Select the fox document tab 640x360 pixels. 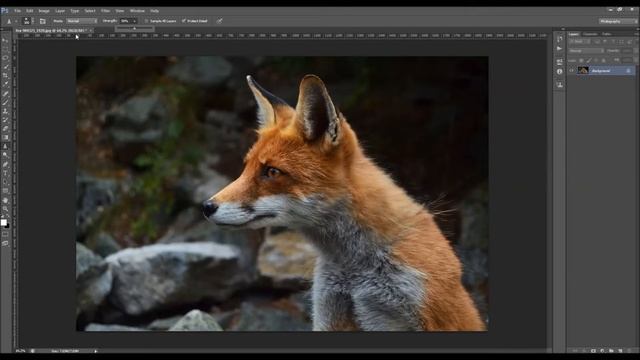pos(51,30)
